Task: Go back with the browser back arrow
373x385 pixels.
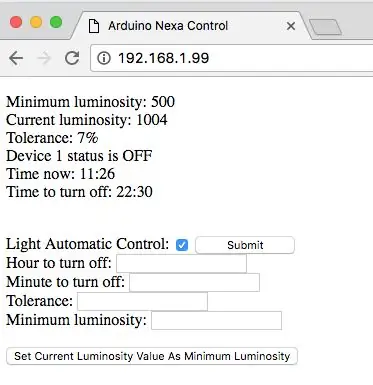Action: point(16,58)
